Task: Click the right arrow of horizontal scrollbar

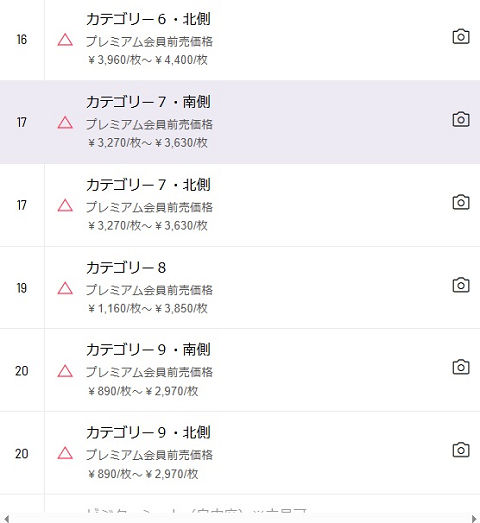Action: [474, 519]
